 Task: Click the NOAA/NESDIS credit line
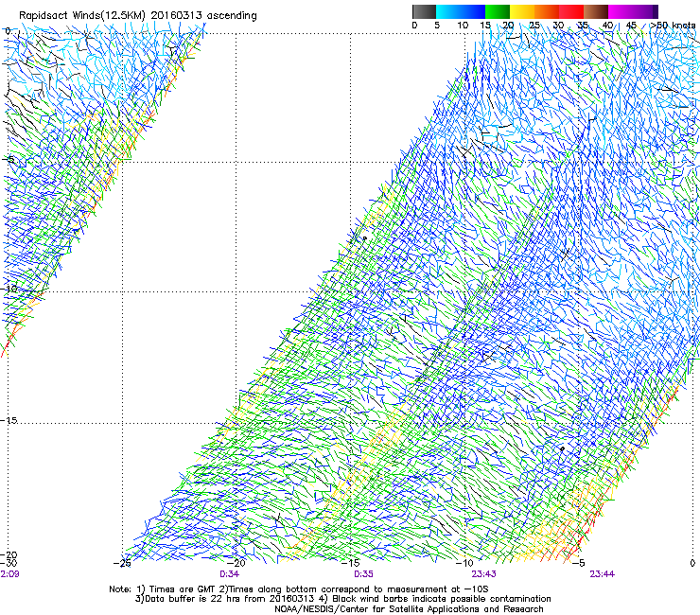(x=409, y=609)
